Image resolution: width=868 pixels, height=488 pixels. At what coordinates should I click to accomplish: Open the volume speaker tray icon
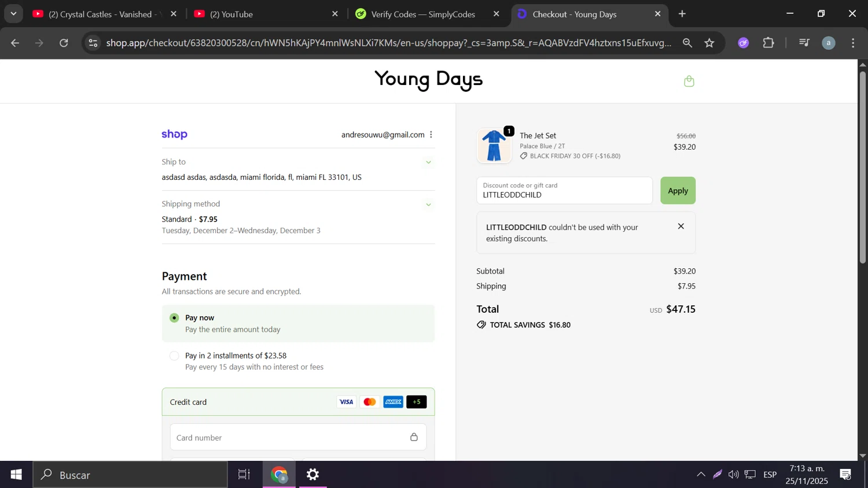(x=734, y=475)
